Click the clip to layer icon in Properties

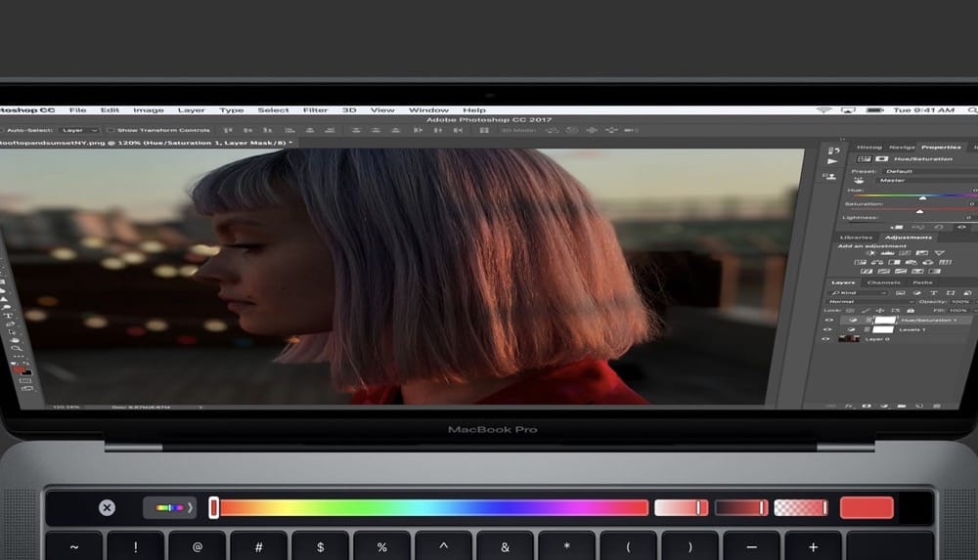pos(898,228)
